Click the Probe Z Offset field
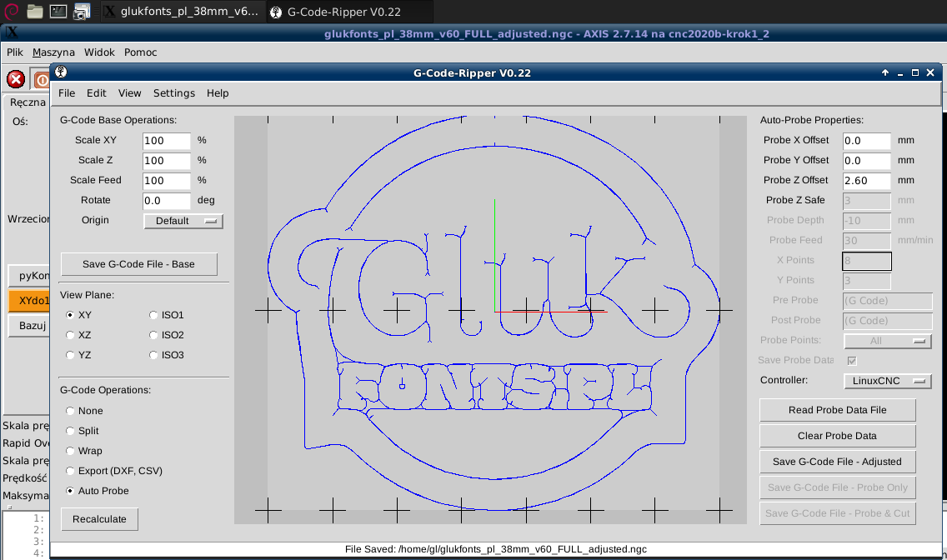947x560 pixels. click(867, 181)
